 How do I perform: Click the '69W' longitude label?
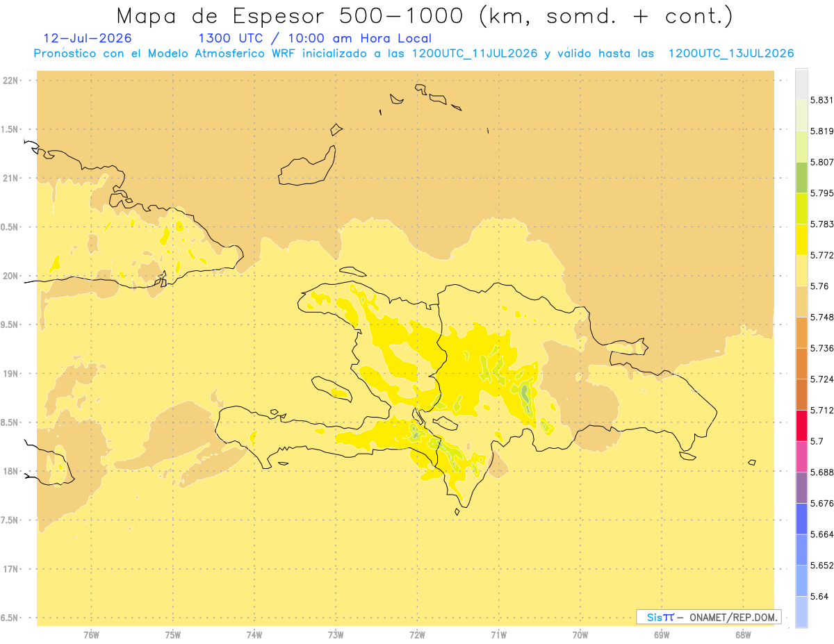pyautogui.click(x=662, y=635)
